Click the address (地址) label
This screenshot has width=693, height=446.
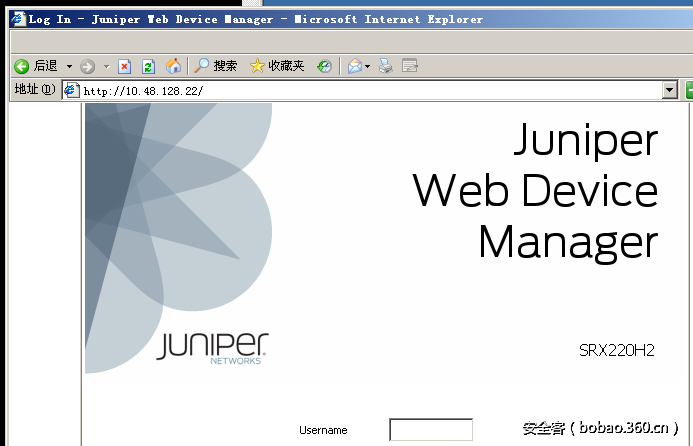point(35,89)
